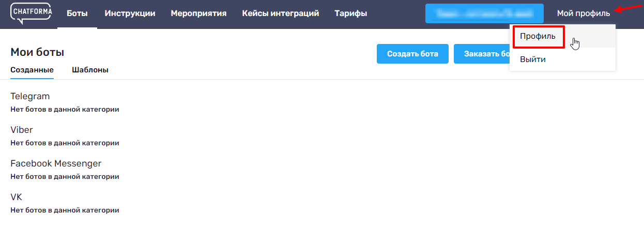Open the Боты navigation item

[77, 13]
